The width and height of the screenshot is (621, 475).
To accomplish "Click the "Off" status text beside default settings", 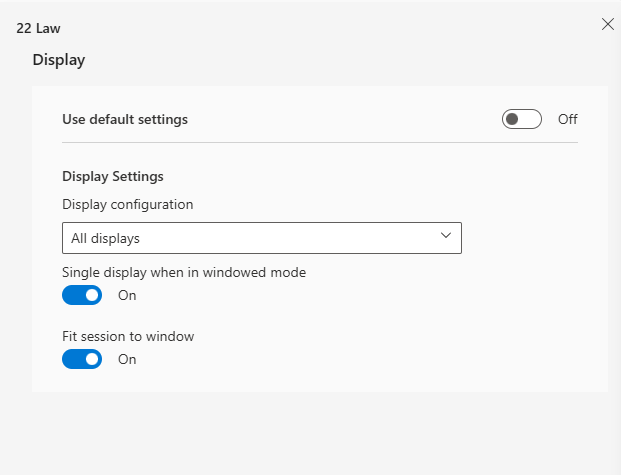I will [568, 120].
